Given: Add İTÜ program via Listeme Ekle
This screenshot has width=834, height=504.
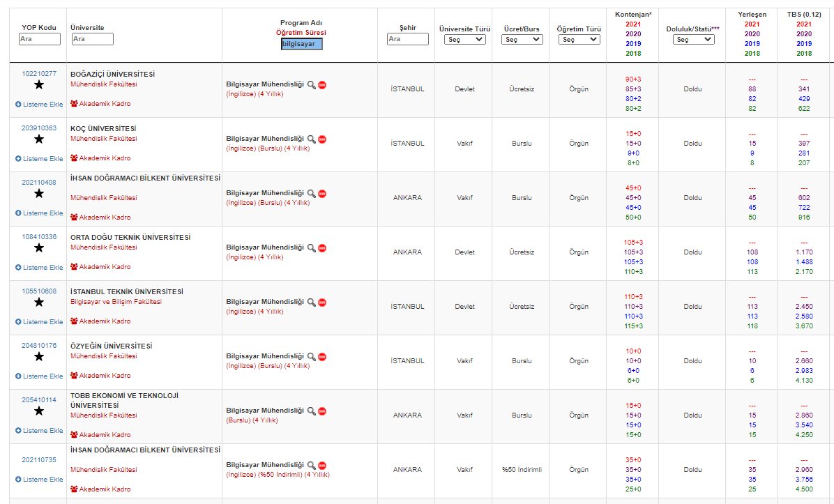Looking at the screenshot, I should pyautogui.click(x=39, y=321).
